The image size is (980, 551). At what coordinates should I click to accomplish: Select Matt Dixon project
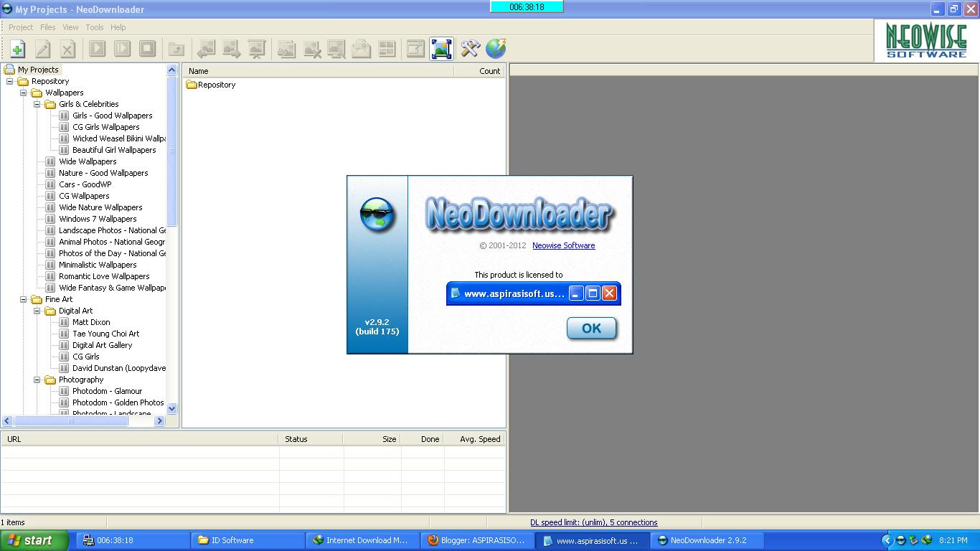pos(91,322)
